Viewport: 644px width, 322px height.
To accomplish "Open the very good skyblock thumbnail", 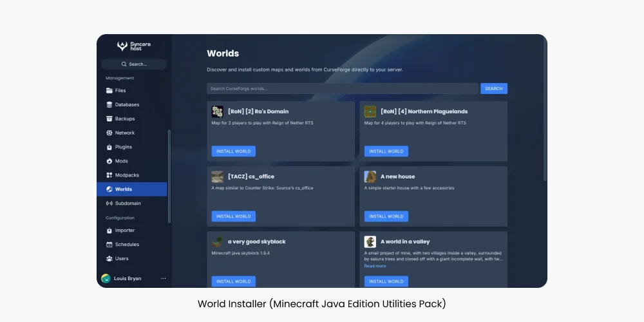I will coord(217,242).
